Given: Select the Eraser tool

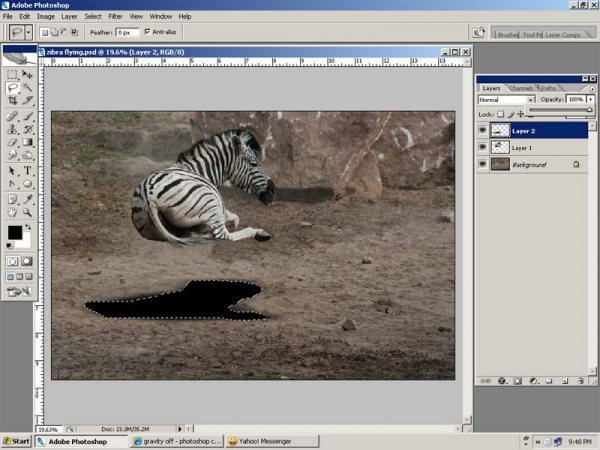Looking at the screenshot, I should coord(12,142).
